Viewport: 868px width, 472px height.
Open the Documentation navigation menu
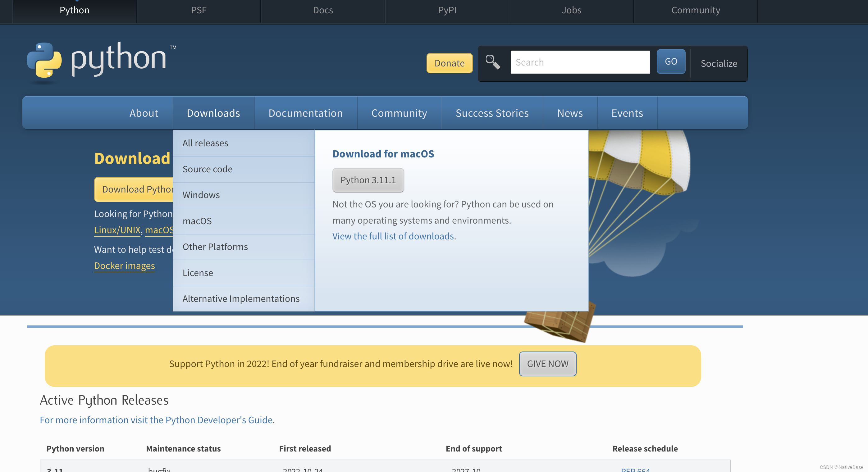pyautogui.click(x=305, y=113)
